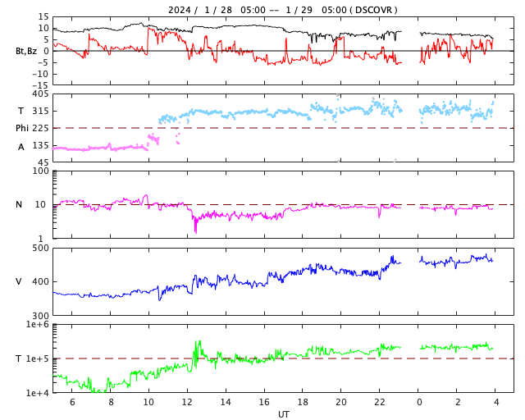Click the 'T' label beside the 1e+5 tick
The image size is (525, 420).
[19, 358]
